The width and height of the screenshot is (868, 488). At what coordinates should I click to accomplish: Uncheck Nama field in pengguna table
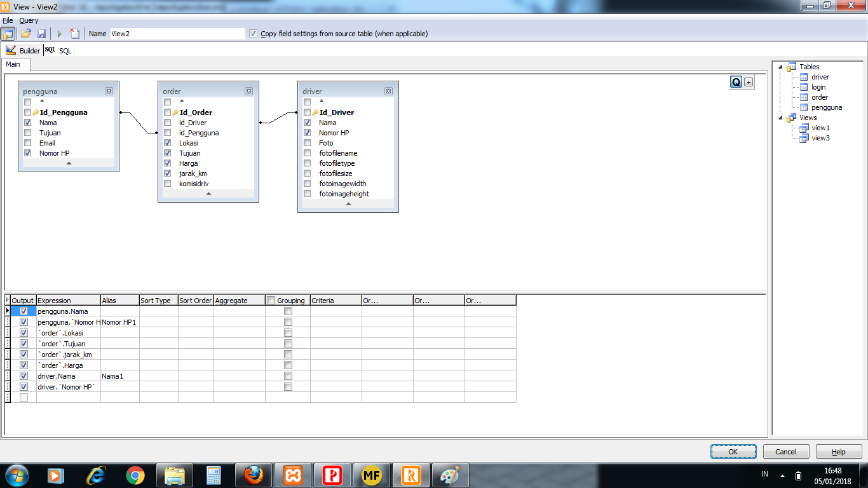27,123
